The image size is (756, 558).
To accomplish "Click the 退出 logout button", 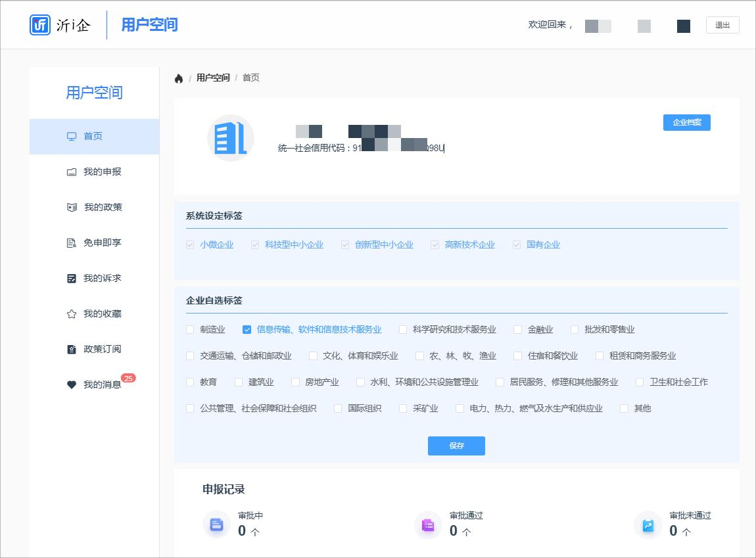I will point(722,25).
